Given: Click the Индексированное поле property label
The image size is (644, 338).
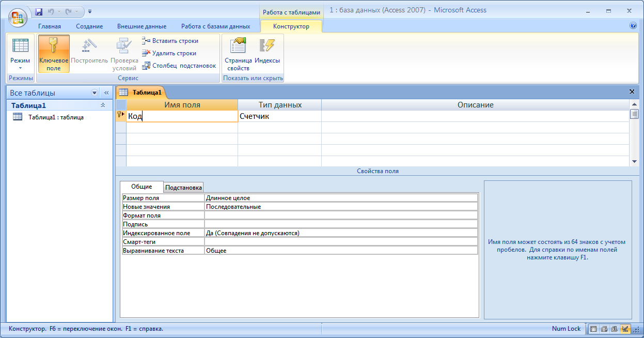Looking at the screenshot, I should pos(163,233).
